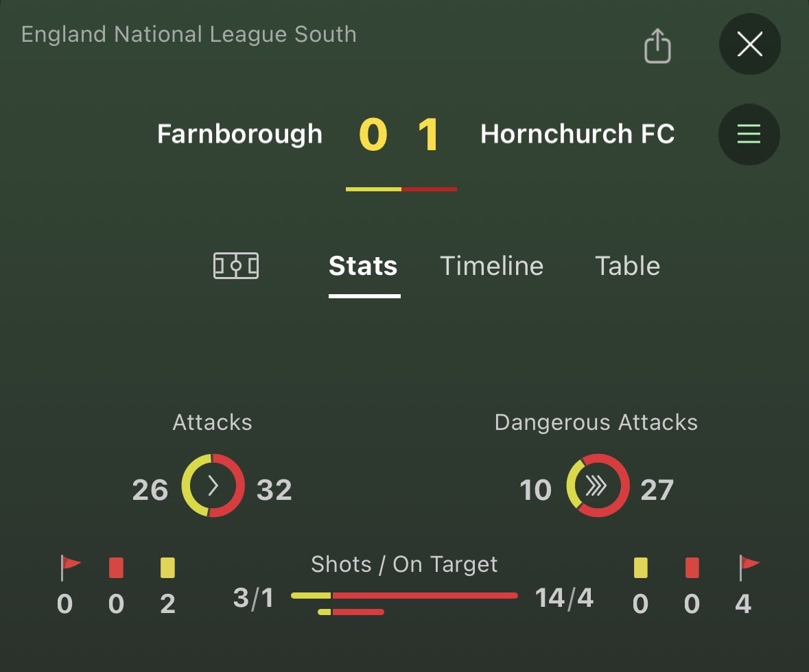The width and height of the screenshot is (809, 672).
Task: Open the Hornchurch FC team name
Action: [577, 134]
